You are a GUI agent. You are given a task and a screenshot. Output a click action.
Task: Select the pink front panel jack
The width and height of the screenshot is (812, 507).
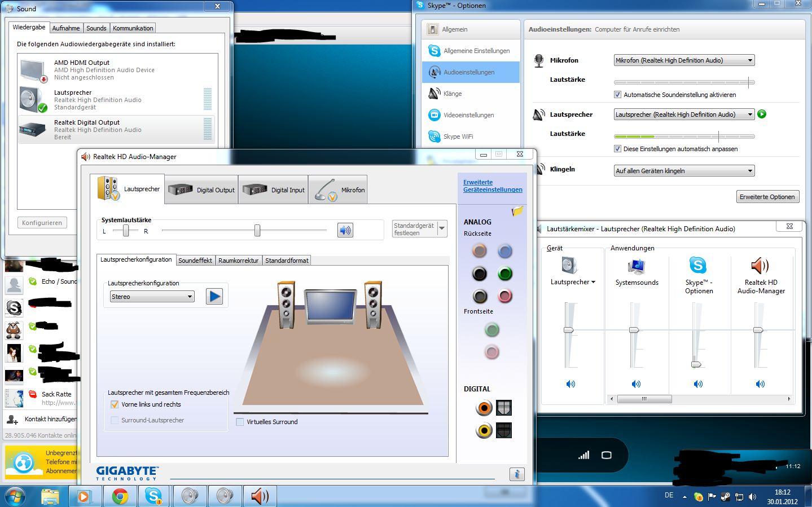coord(492,352)
